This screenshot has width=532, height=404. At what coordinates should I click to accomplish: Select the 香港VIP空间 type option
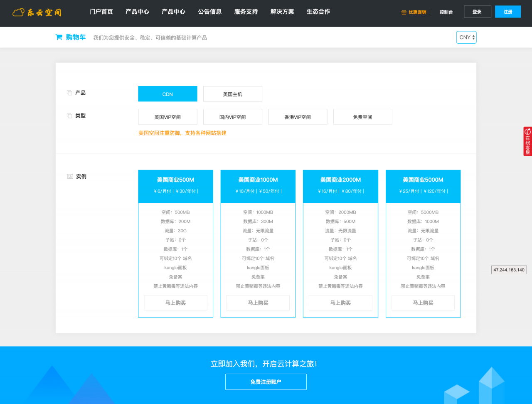click(x=298, y=116)
